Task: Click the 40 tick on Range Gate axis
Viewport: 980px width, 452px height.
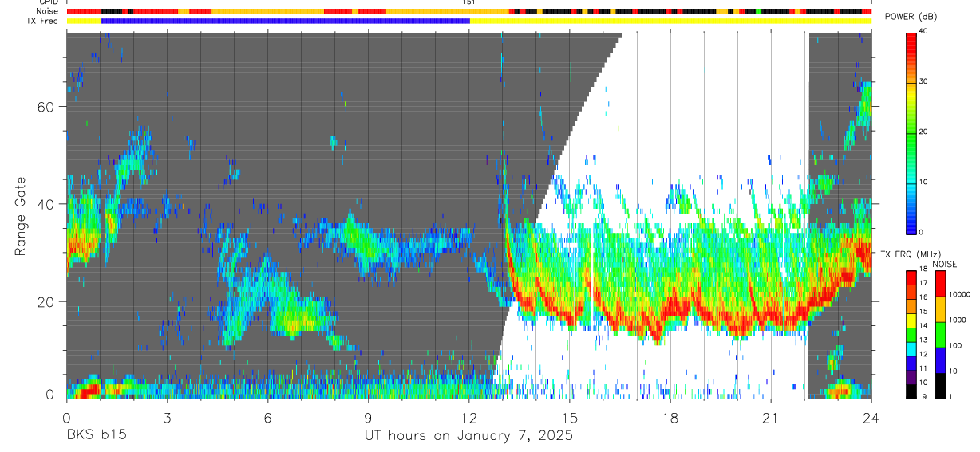Action: (47, 204)
